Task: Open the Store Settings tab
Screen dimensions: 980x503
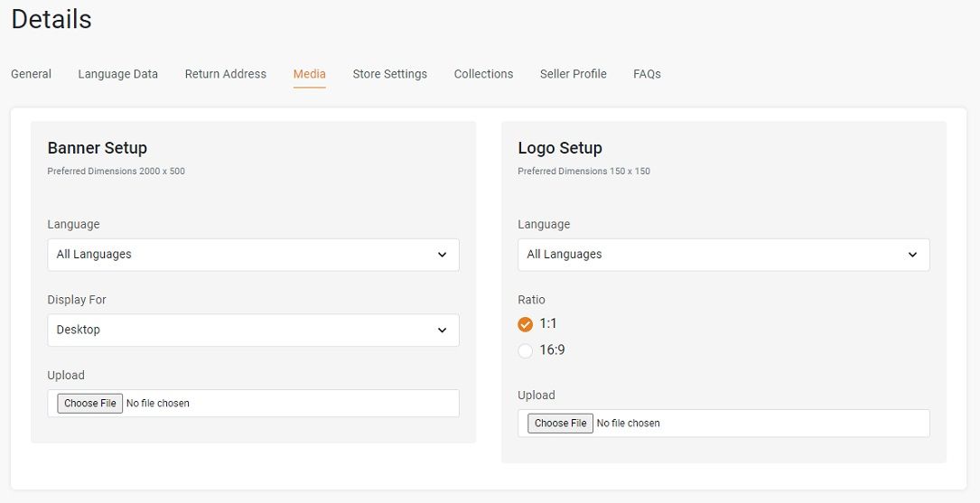Action: pos(390,74)
